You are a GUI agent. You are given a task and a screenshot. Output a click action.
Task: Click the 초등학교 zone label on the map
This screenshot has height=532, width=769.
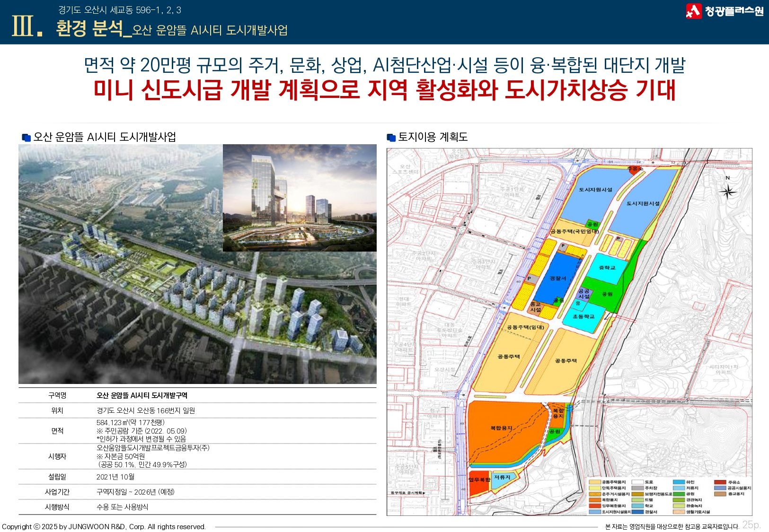tap(583, 316)
